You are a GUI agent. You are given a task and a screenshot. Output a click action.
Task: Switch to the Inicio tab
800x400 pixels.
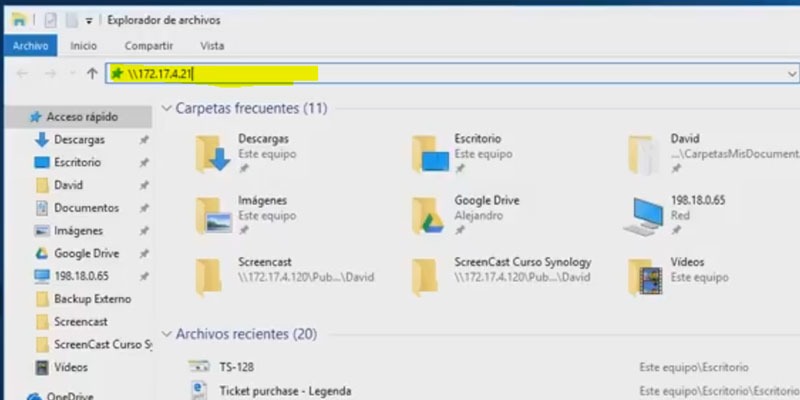[x=84, y=46]
